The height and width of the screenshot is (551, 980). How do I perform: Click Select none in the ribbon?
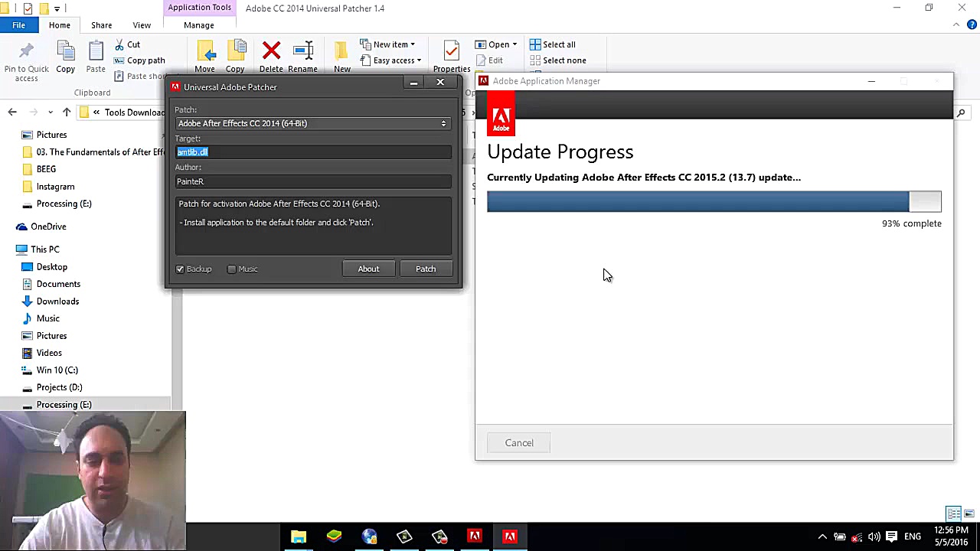coord(558,60)
